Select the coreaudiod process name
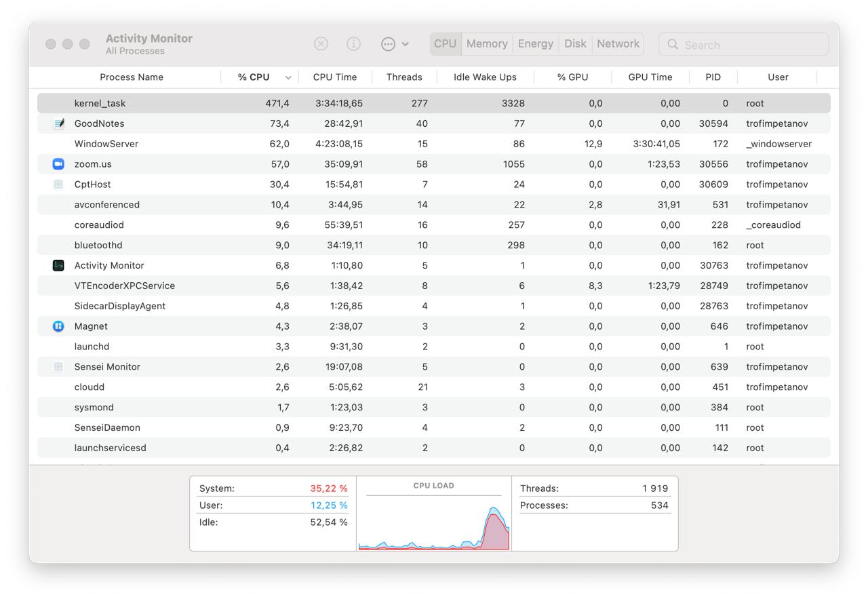This screenshot has width=868, height=599. [99, 225]
